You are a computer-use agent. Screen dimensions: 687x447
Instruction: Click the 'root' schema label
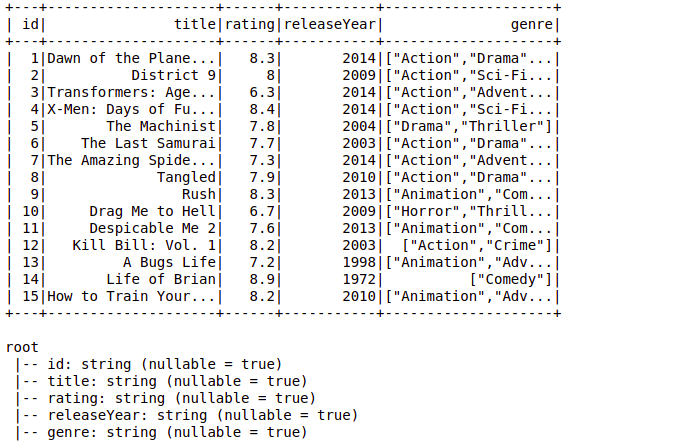pyautogui.click(x=22, y=348)
